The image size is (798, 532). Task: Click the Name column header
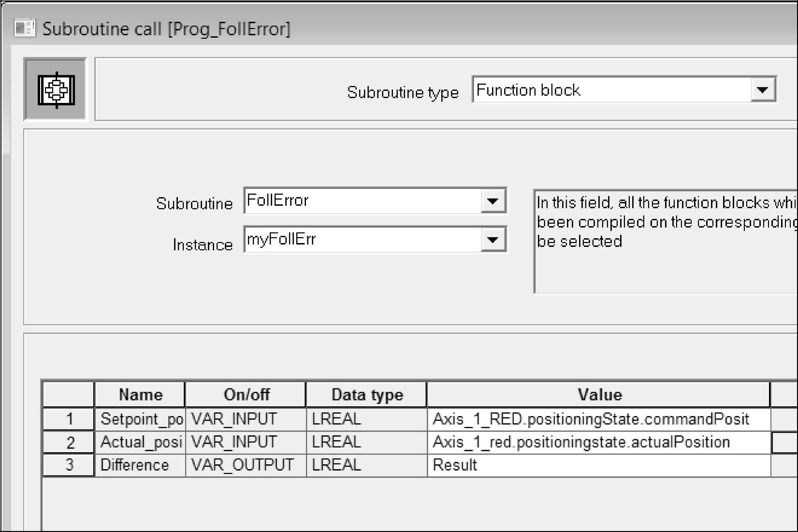140,395
